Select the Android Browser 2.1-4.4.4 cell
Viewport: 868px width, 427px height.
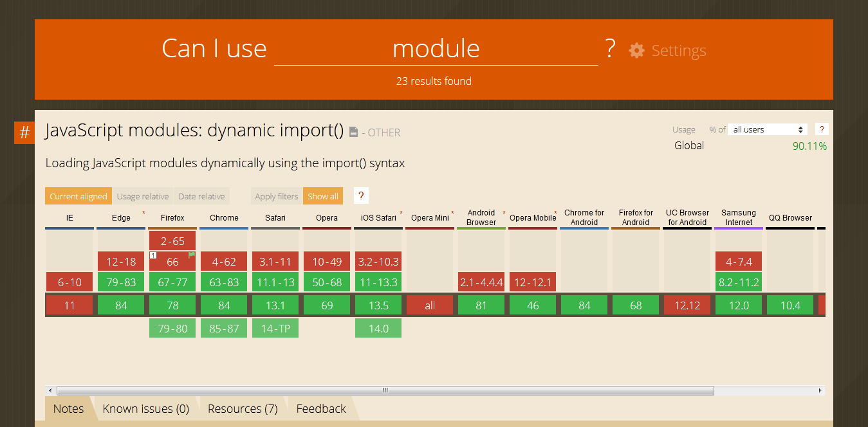[x=481, y=282]
